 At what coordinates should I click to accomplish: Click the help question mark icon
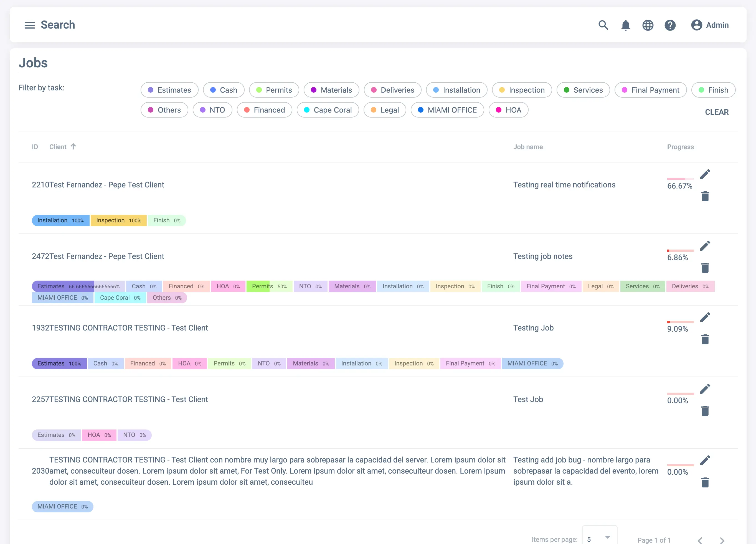point(670,25)
